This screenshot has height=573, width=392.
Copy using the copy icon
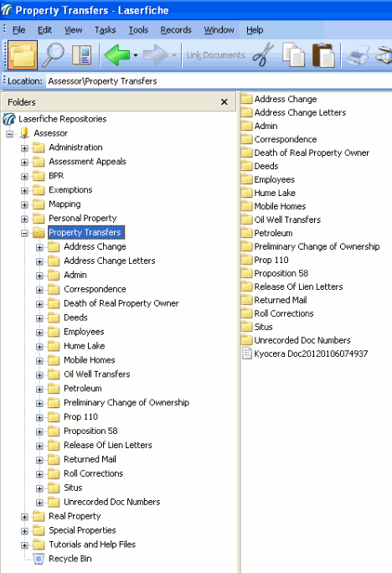[x=294, y=54]
